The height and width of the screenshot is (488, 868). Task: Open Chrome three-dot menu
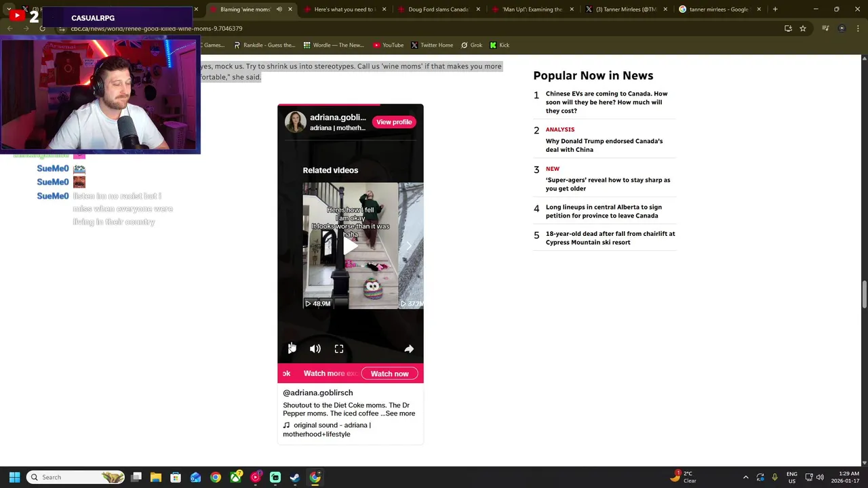[x=858, y=28]
